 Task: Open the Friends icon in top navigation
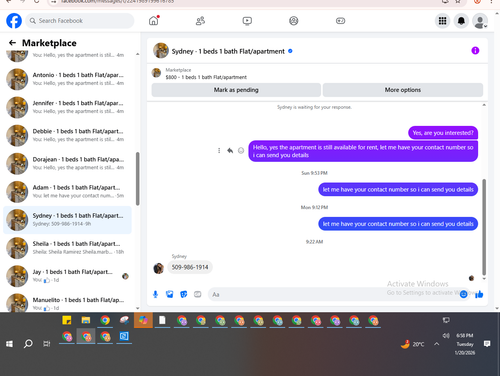point(200,21)
